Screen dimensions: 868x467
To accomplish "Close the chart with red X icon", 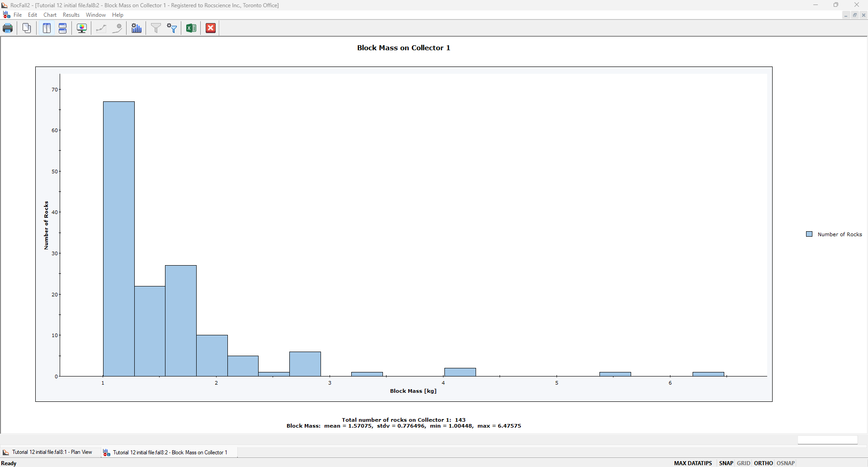I will pyautogui.click(x=211, y=28).
